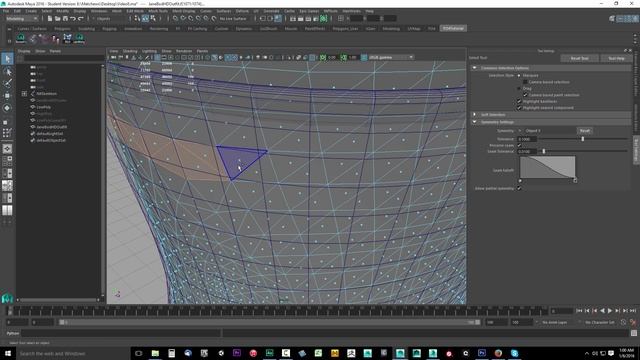Click the Save Scene icon
Viewport: 640px width, 360px height.
tap(65, 18)
